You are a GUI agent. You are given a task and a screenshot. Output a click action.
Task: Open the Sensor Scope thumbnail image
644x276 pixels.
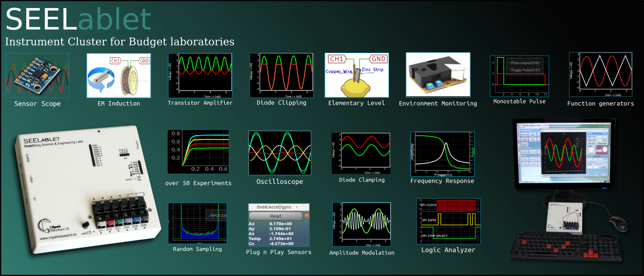[37, 76]
